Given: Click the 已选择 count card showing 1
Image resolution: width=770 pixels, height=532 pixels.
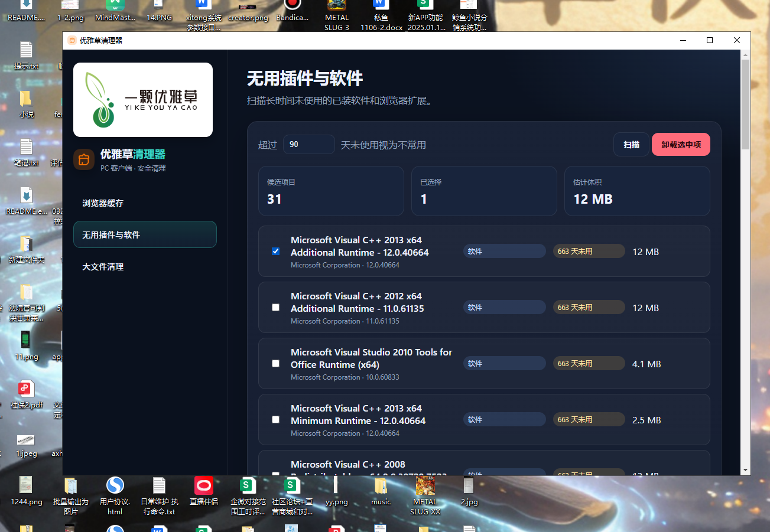Looking at the screenshot, I should (x=484, y=191).
